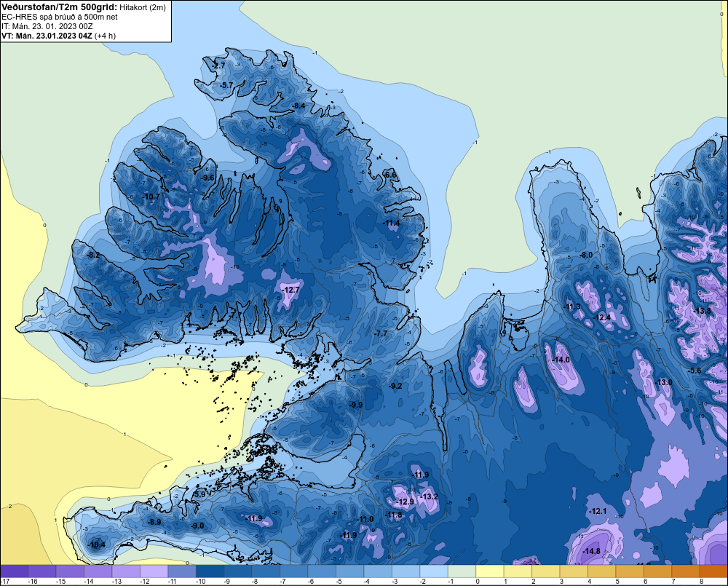Click legend swatch between 7 and 8
Viewport: 728px width, 586px height.
(x=686, y=571)
